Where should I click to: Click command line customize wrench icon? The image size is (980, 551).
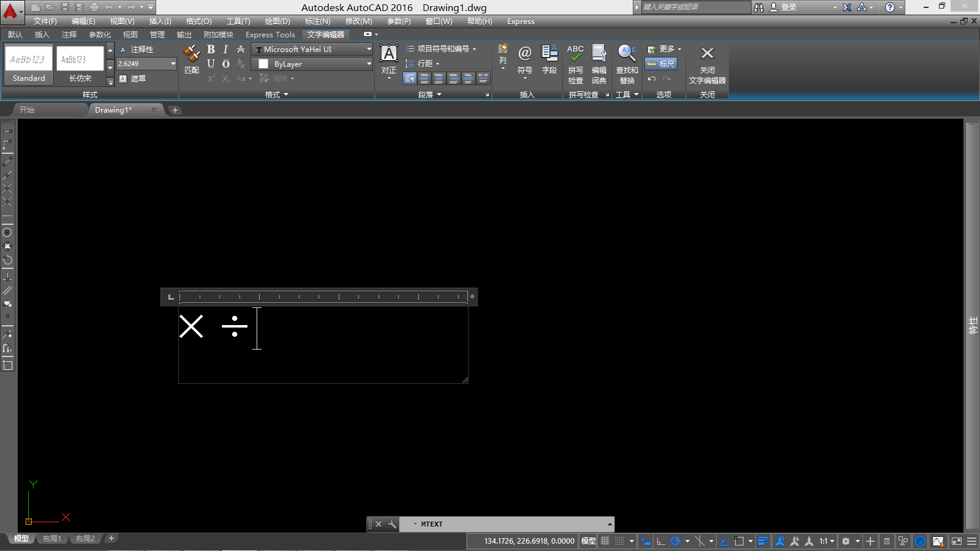coord(392,524)
